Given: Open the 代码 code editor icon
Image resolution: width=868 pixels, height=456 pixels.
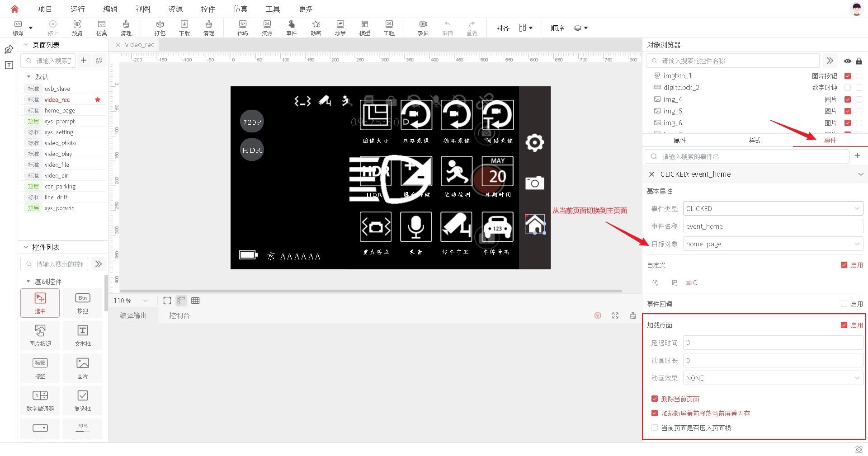Looking at the screenshot, I should 243,28.
